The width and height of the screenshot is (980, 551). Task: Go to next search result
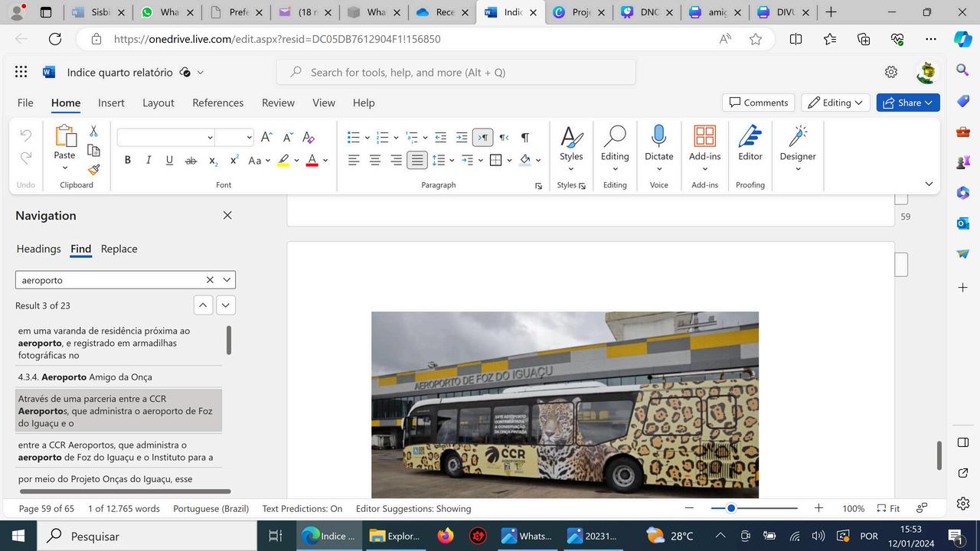tap(225, 305)
